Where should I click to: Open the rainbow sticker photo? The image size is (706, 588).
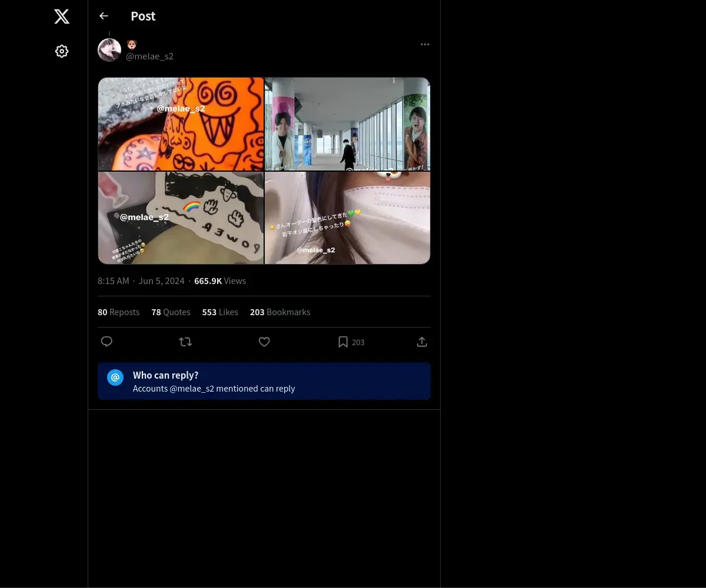tap(181, 218)
